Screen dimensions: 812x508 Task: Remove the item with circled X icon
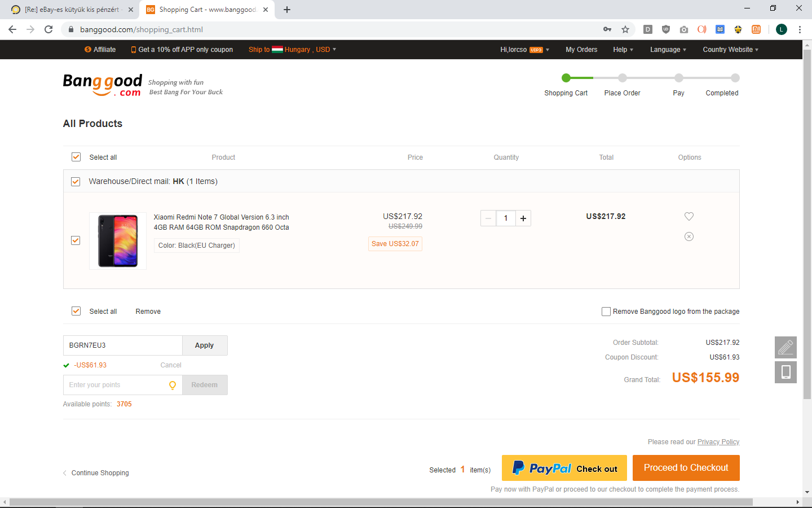coord(689,237)
